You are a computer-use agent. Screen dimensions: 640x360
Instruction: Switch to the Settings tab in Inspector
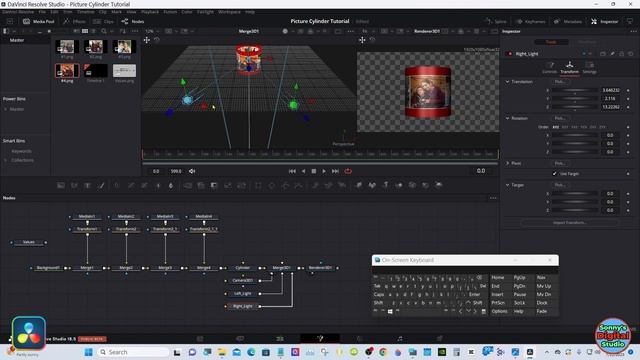tap(589, 67)
